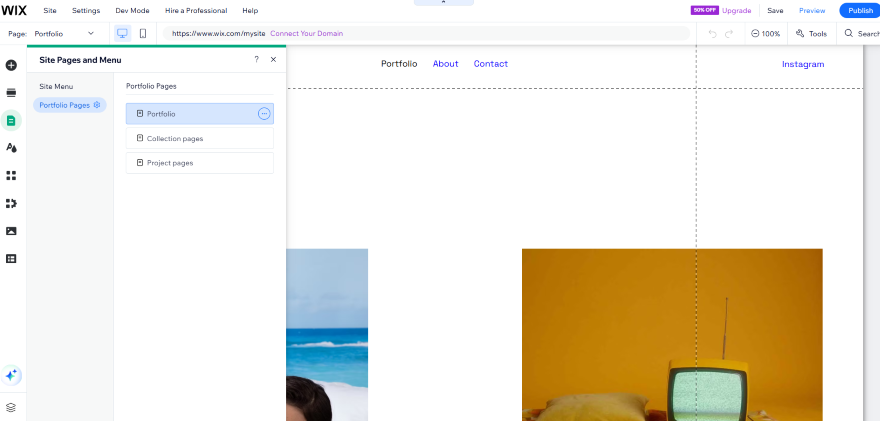Click the Save button
Viewport: 880px width, 421px height.
coord(775,11)
